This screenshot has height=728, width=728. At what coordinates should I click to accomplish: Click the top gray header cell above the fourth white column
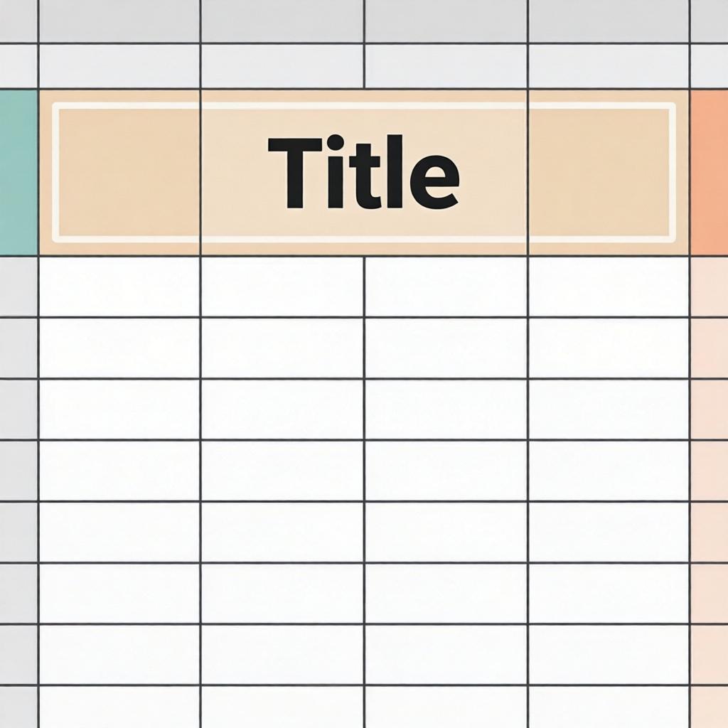click(x=609, y=21)
